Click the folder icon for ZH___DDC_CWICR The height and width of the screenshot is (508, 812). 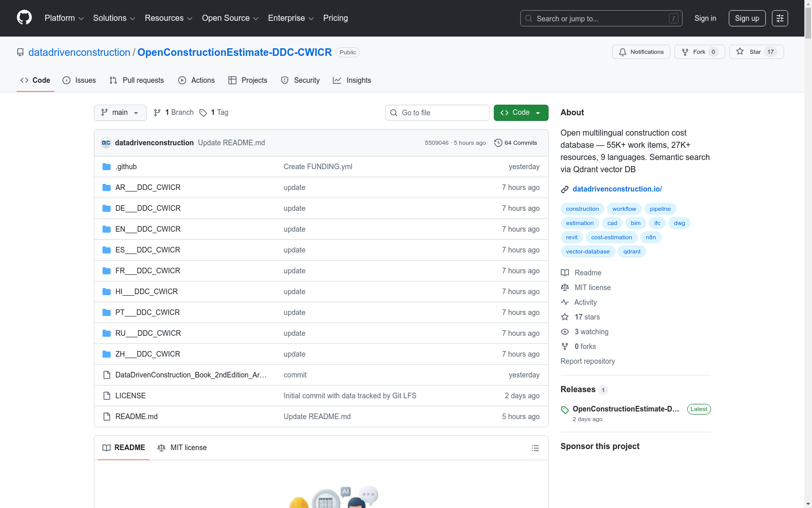pos(107,354)
